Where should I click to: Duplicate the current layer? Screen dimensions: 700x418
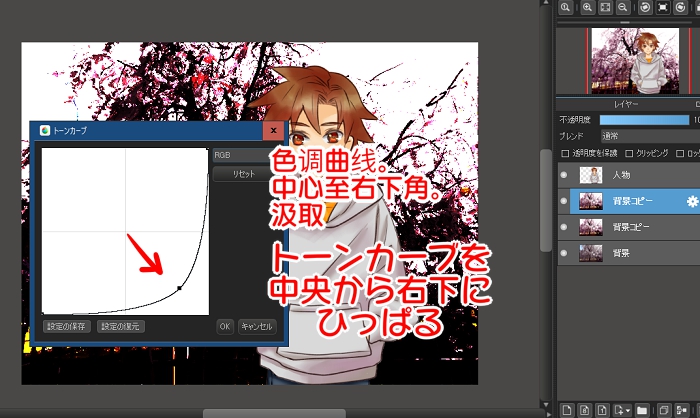(664, 410)
